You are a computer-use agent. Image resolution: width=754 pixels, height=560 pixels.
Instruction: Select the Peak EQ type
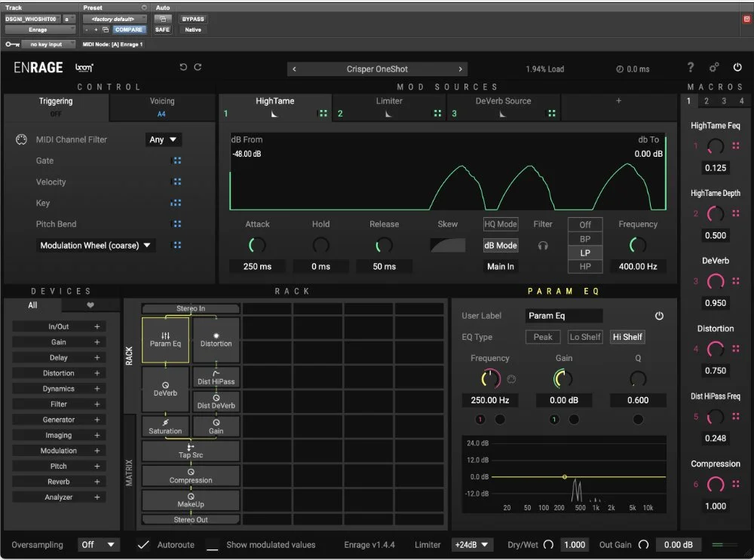543,337
